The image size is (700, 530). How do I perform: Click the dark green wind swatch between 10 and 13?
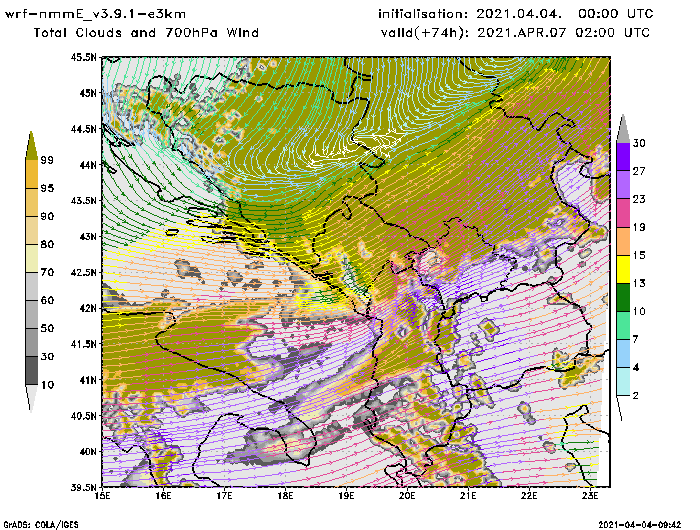[x=623, y=297]
